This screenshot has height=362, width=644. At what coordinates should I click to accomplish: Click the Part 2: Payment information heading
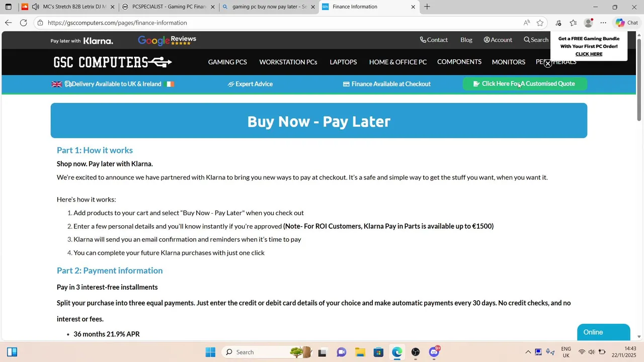coord(110,270)
